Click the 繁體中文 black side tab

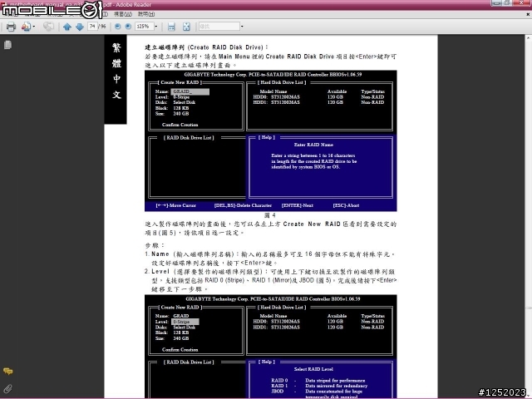pyautogui.click(x=116, y=79)
